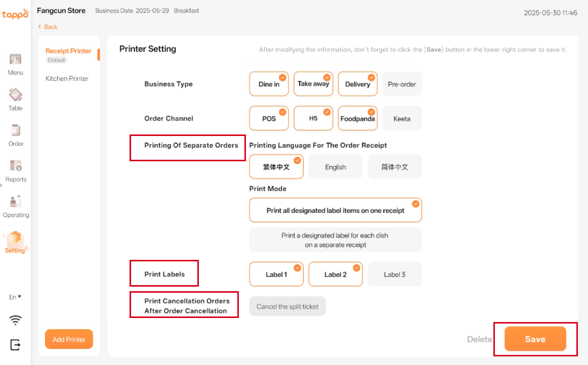
Task: Switch to Kitchen Printer tab
Action: point(67,78)
